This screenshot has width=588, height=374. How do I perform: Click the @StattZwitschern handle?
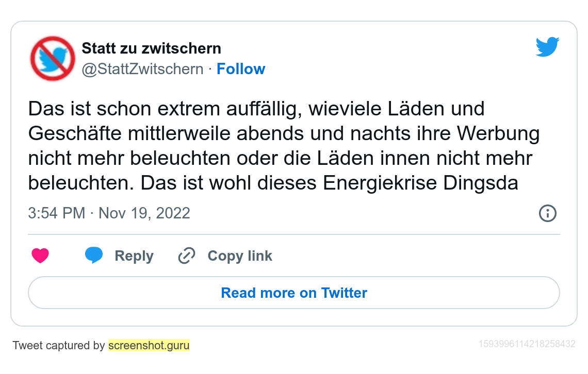pyautogui.click(x=142, y=69)
